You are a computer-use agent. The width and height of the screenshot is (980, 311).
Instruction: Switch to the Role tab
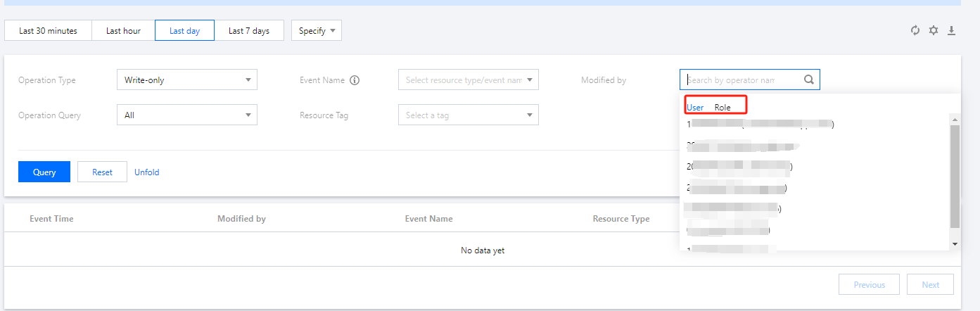723,107
